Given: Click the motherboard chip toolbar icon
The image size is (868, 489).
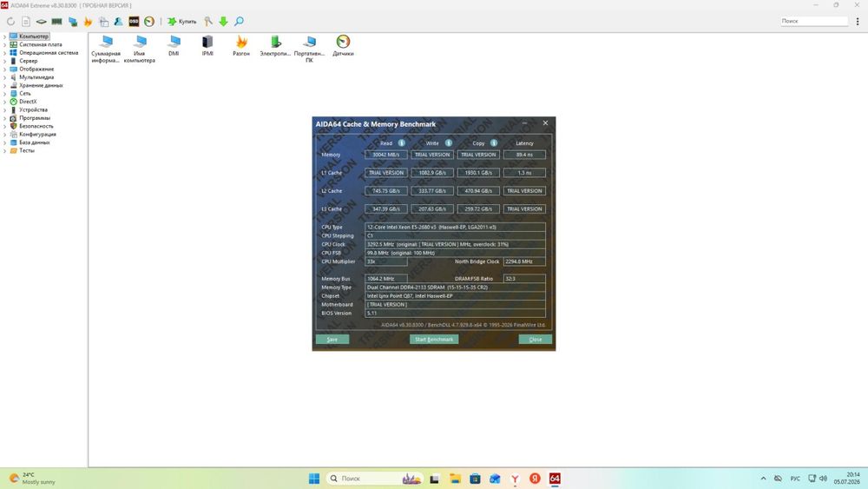Looking at the screenshot, I should coord(41,22).
